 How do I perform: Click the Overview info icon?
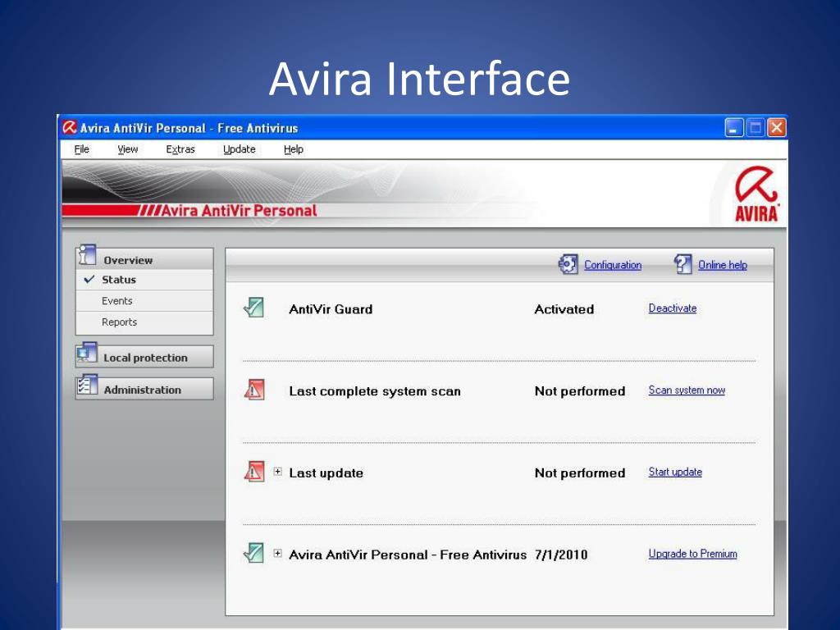pos(87,255)
